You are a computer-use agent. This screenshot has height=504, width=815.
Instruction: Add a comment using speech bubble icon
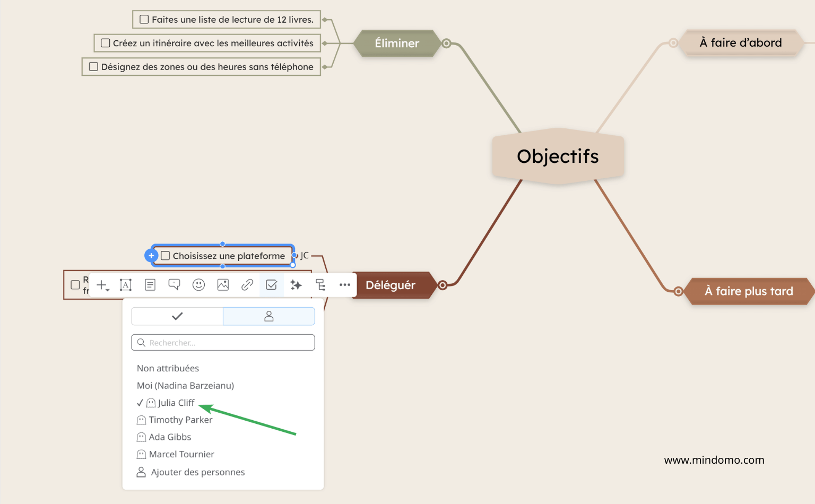click(x=174, y=285)
